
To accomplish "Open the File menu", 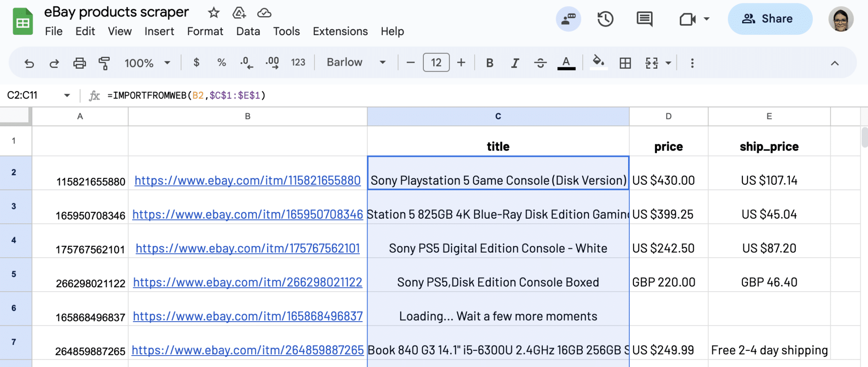I will 54,31.
